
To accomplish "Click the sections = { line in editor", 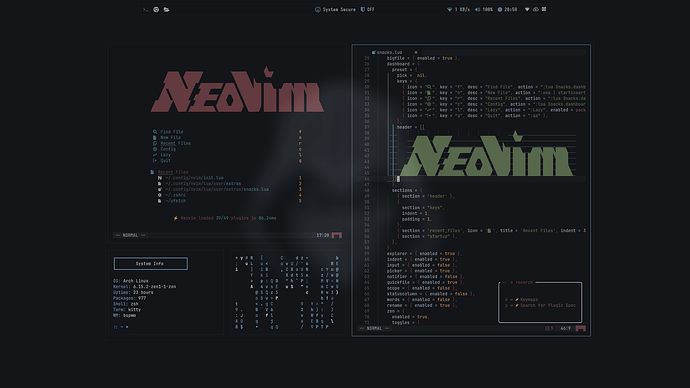I will pos(407,190).
